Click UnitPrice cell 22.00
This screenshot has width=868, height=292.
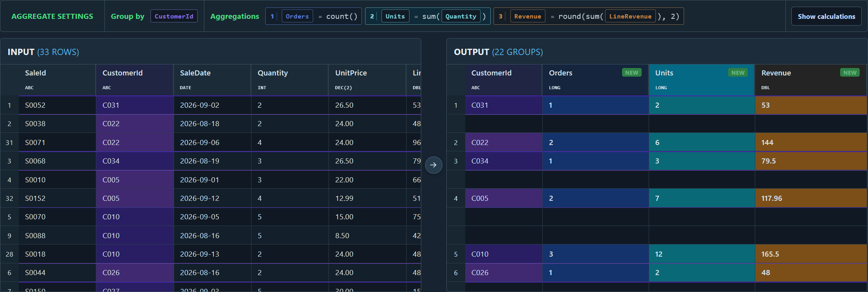pos(367,180)
